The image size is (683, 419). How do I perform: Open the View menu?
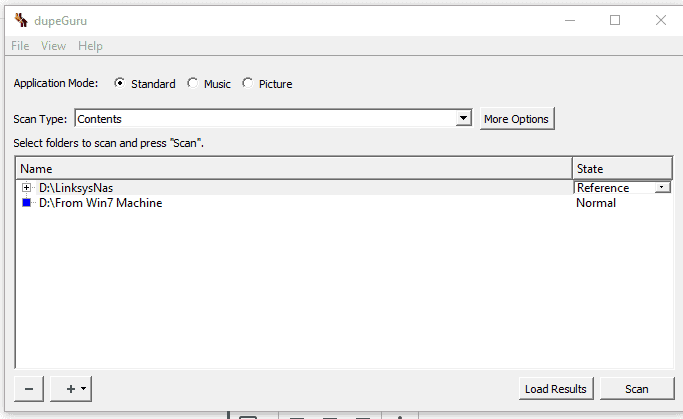53,46
